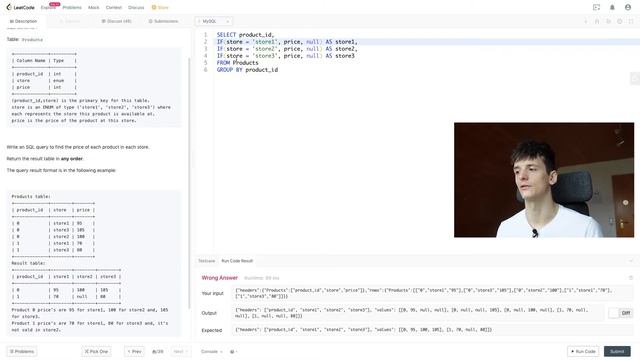
Task: Switch to the Submissions tab
Action: (163, 21)
